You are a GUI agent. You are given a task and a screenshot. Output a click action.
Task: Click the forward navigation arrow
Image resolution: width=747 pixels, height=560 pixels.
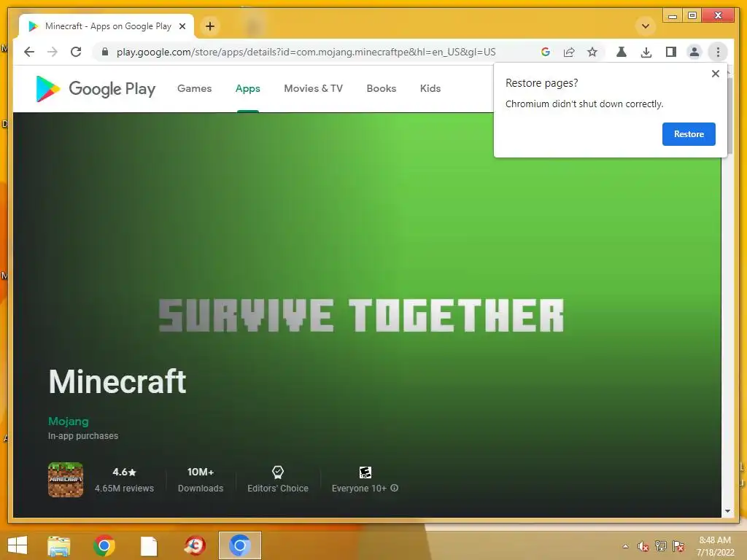pyautogui.click(x=53, y=52)
